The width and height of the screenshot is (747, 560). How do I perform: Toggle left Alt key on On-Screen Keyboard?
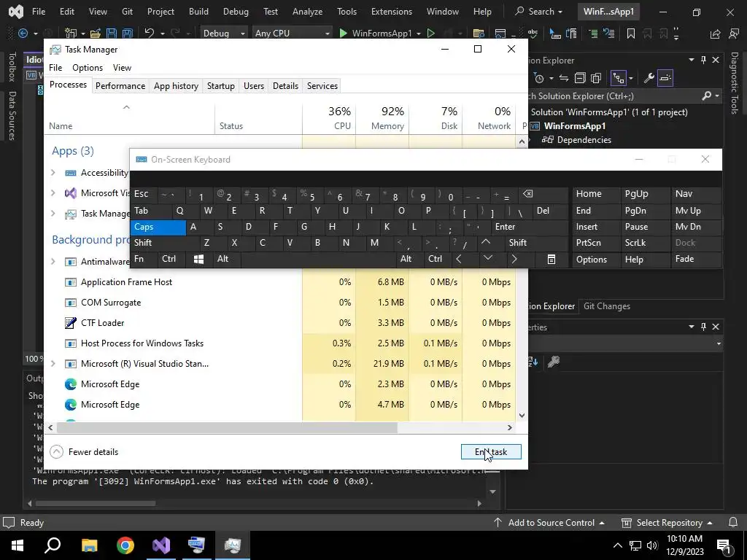point(227,259)
